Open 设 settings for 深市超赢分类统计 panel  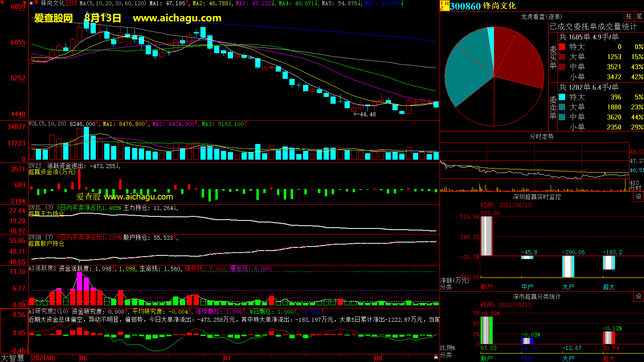pyautogui.click(x=639, y=296)
